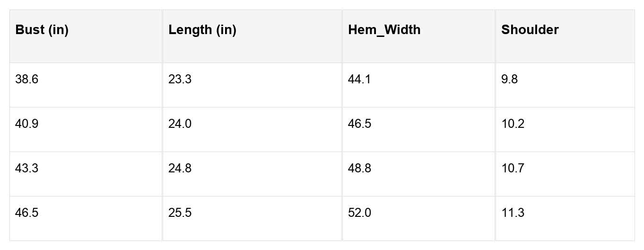The width and height of the screenshot is (644, 250).
Task: Click hem width cell 52.0
Action: pyautogui.click(x=360, y=213)
